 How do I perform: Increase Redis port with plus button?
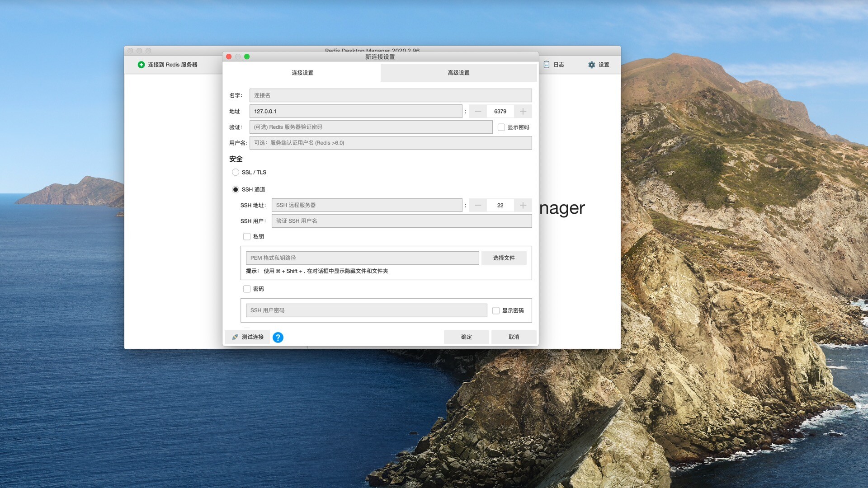click(523, 111)
